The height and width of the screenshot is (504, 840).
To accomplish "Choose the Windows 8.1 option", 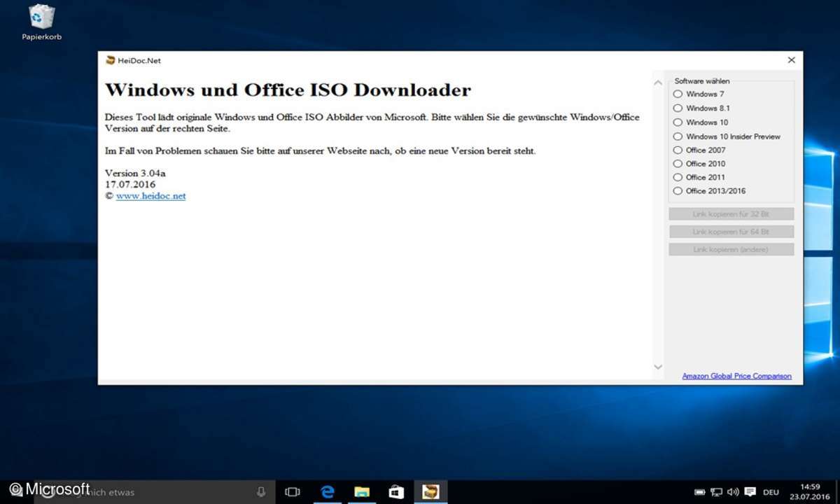I will pyautogui.click(x=677, y=108).
